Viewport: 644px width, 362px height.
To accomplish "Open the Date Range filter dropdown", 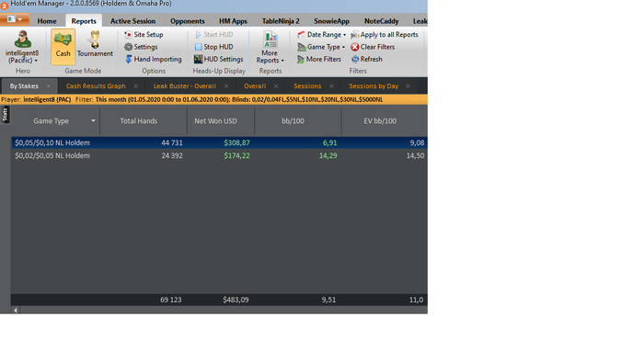I will (x=322, y=34).
